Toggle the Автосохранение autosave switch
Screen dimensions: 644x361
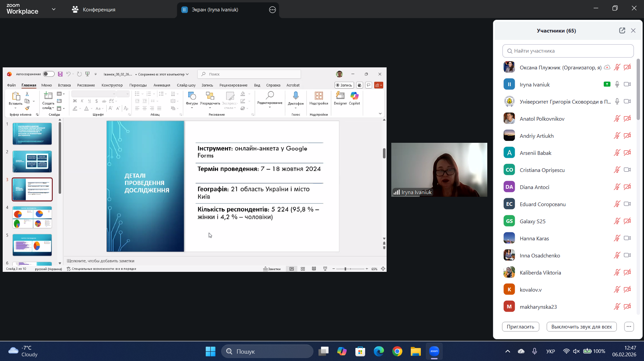[48, 74]
